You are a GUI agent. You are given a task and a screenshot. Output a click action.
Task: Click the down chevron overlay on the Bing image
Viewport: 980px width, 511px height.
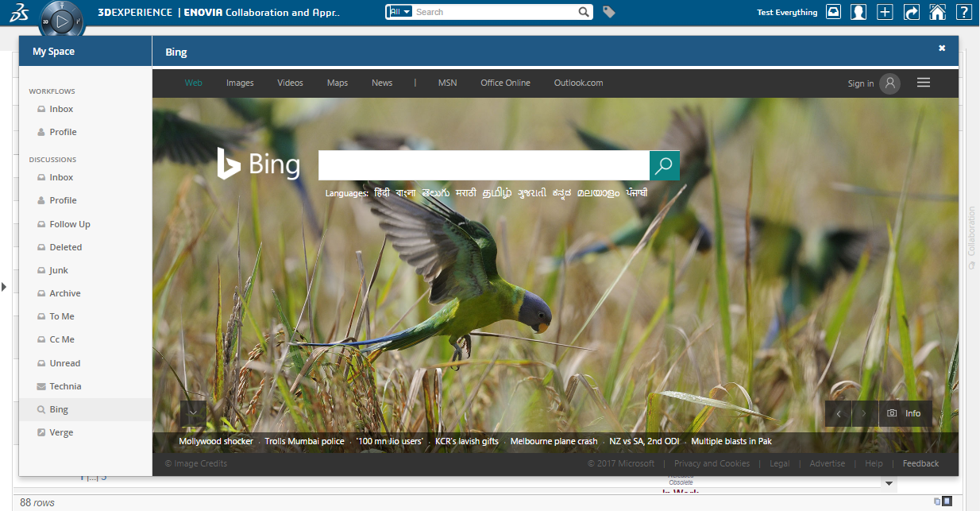tap(193, 413)
